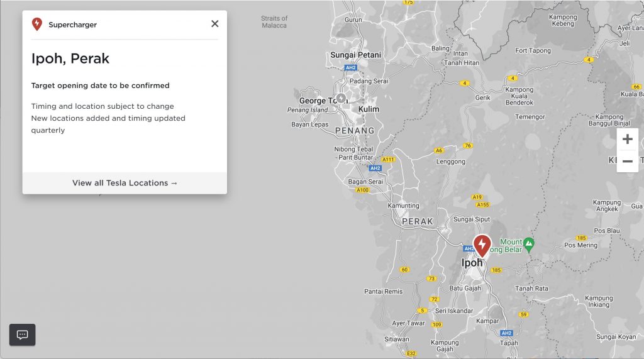Screen dimensions: 644x359
Task: Click the Tapah town label
Action: coord(509,343)
